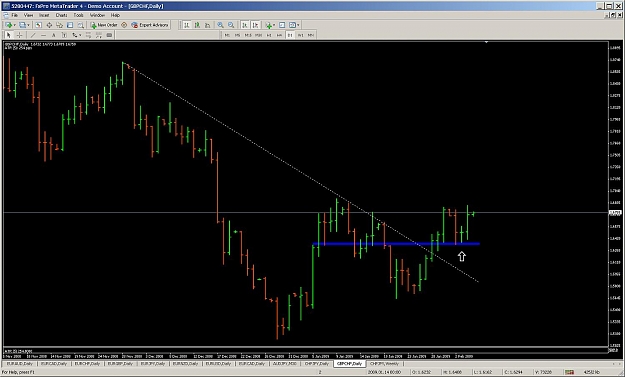Toggle Line Chart display mode
This screenshot has height=377, width=625.
click(x=207, y=25)
